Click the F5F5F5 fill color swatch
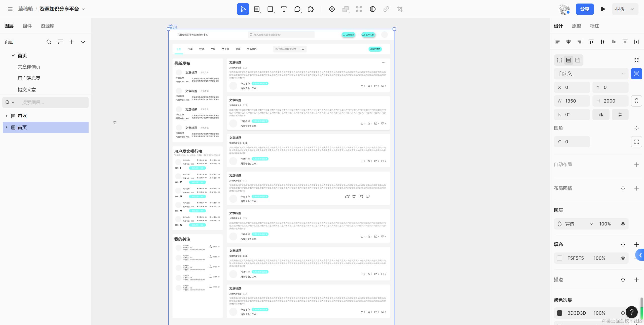Image resolution: width=644 pixels, height=325 pixels. click(559, 258)
